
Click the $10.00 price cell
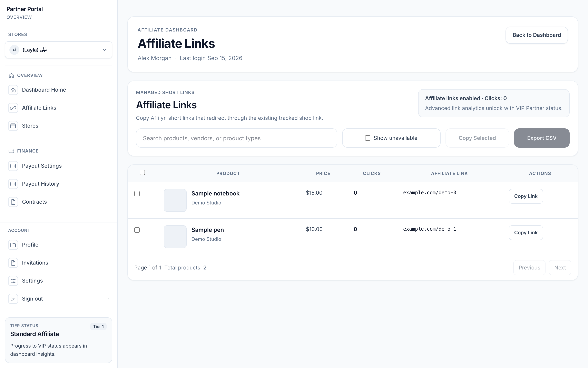point(314,229)
